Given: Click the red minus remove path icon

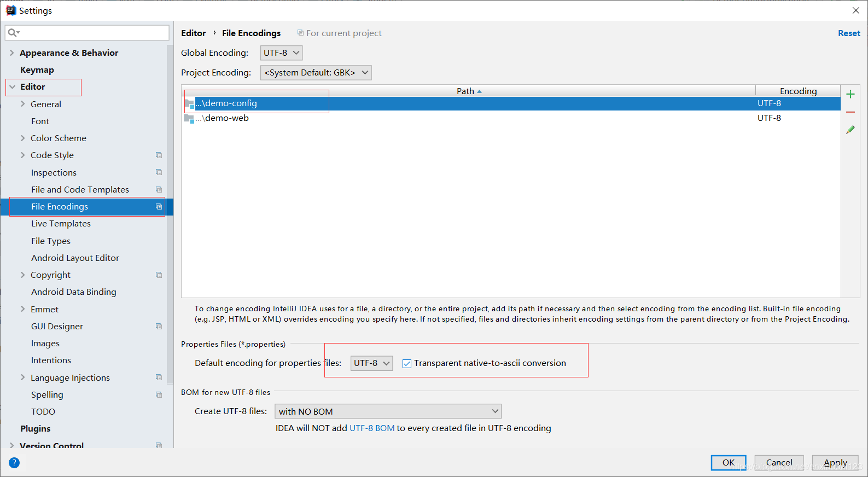Looking at the screenshot, I should tap(850, 112).
